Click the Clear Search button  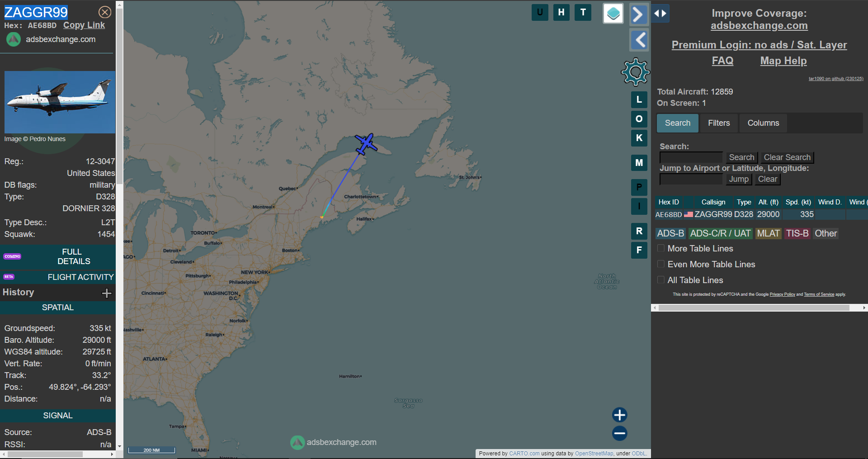tap(787, 157)
